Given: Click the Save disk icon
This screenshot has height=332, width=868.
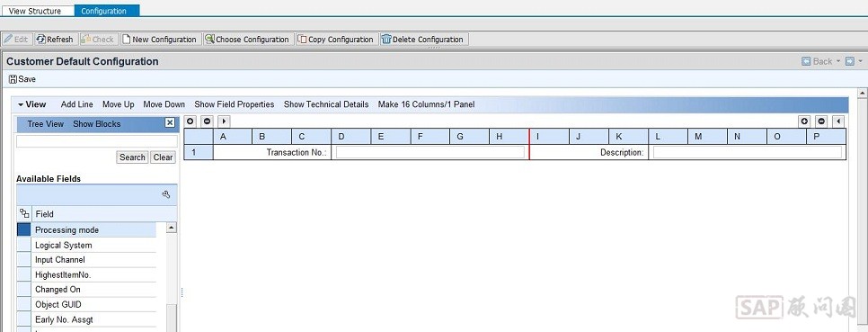Looking at the screenshot, I should click(13, 79).
